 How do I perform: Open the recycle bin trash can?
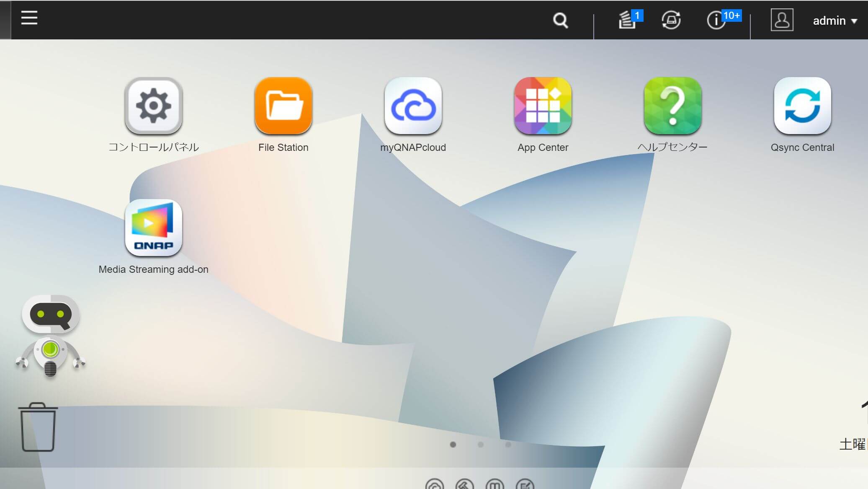coord(38,427)
